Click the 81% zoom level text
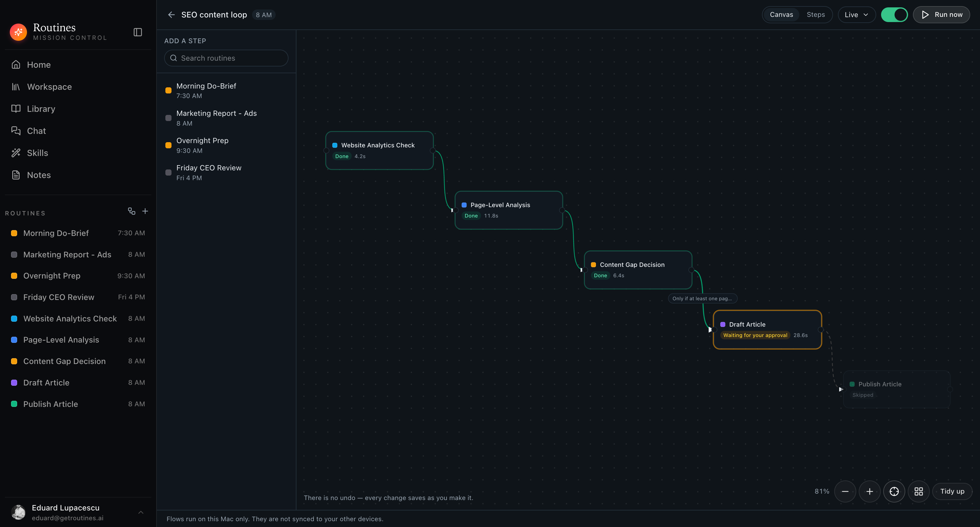Screen dimensions: 980x527 (822, 492)
